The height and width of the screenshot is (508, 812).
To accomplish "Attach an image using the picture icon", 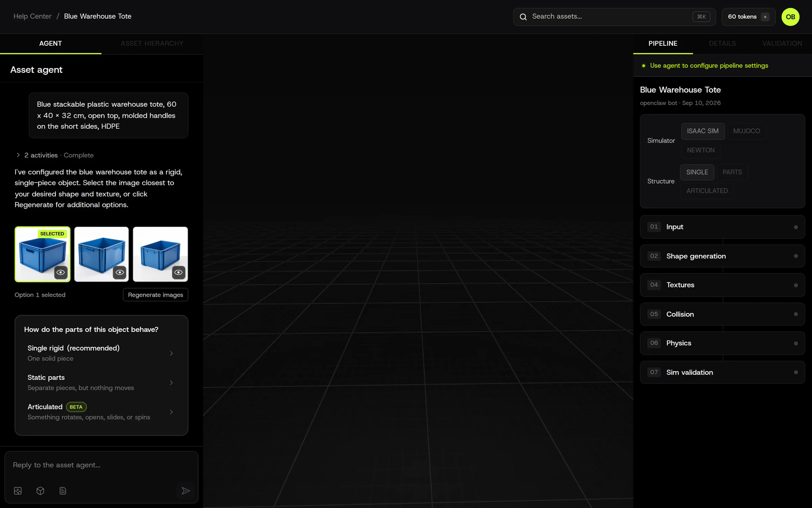I will (18, 490).
